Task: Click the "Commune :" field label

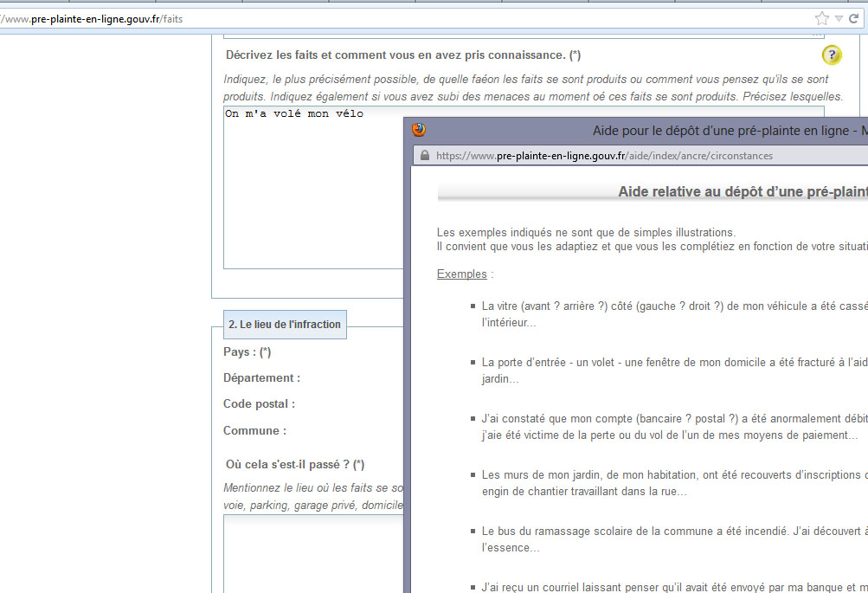Action: click(x=254, y=430)
